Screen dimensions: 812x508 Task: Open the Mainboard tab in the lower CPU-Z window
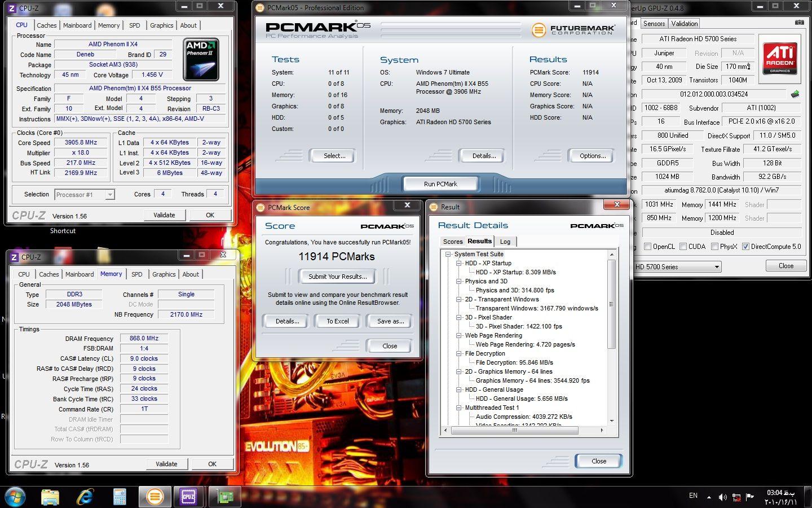(x=80, y=274)
